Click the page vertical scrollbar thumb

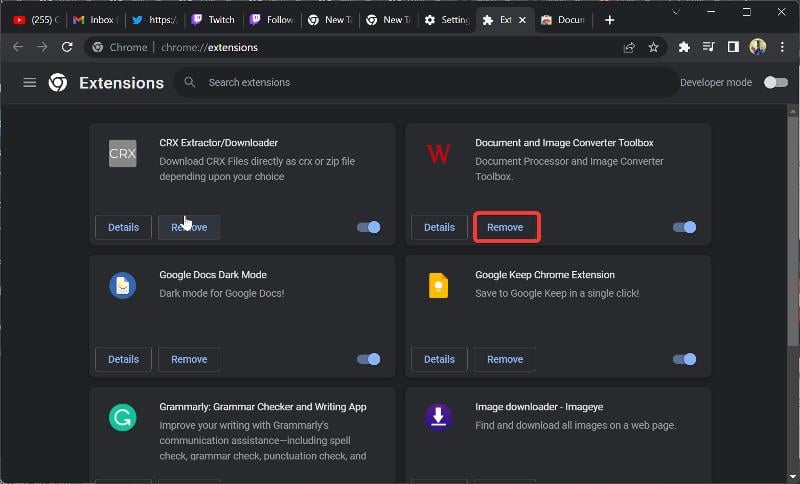point(793,230)
